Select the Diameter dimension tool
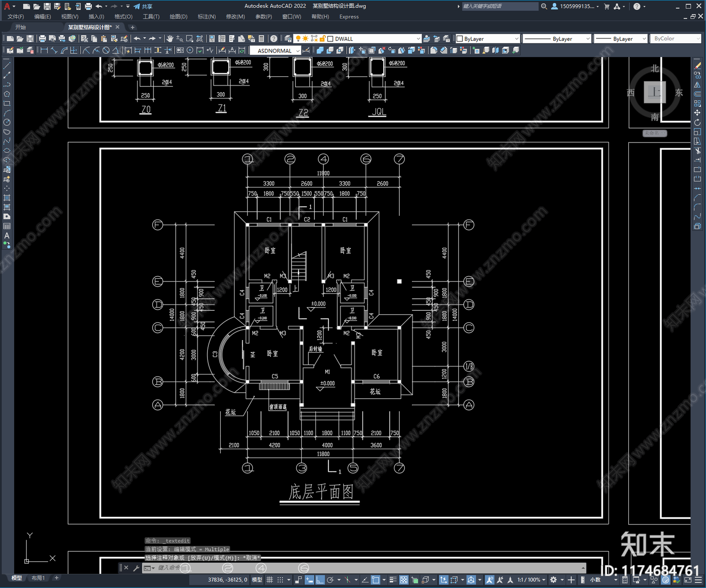Screen dimensions: 706x588 tap(106, 50)
